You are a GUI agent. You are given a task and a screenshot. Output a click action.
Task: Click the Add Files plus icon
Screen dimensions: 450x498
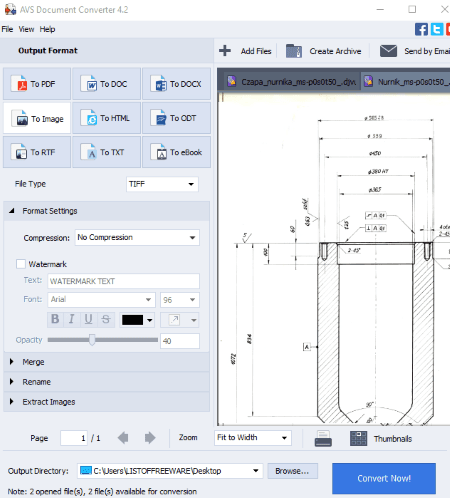225,51
